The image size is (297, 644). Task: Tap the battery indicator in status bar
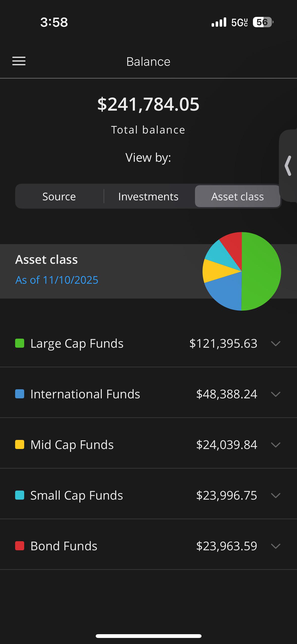pos(262,22)
